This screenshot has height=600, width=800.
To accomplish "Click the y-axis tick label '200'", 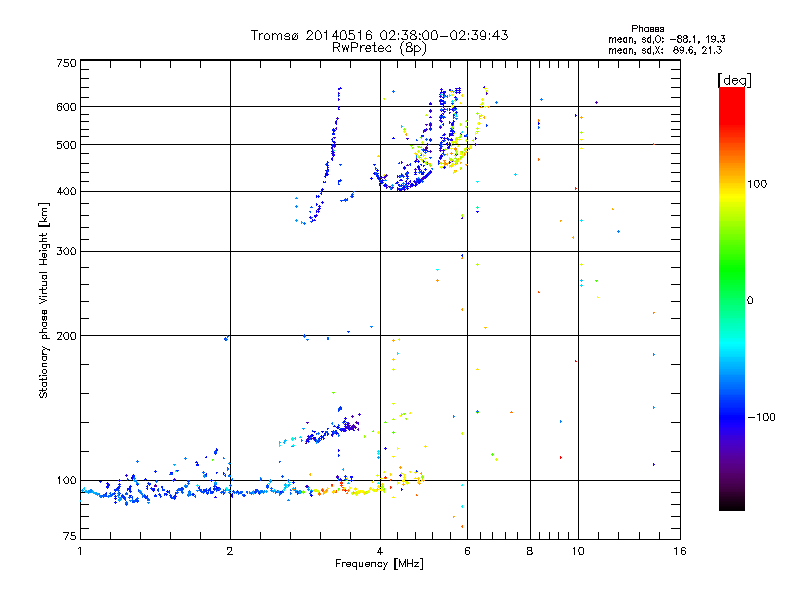I will pos(66,336).
